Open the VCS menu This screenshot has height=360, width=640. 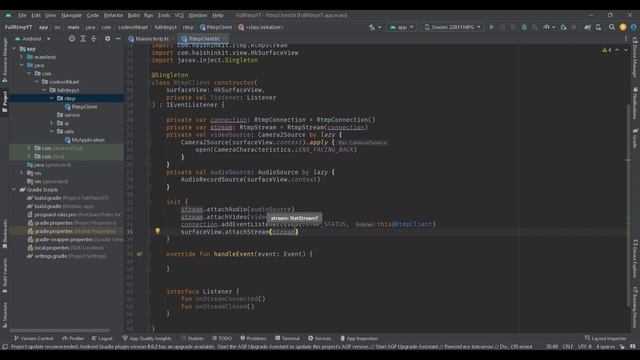click(x=179, y=15)
